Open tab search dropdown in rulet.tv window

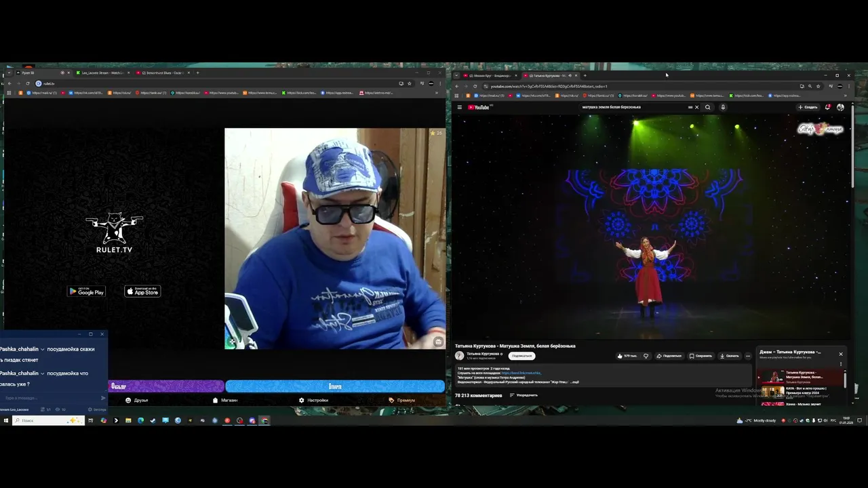click(x=9, y=73)
